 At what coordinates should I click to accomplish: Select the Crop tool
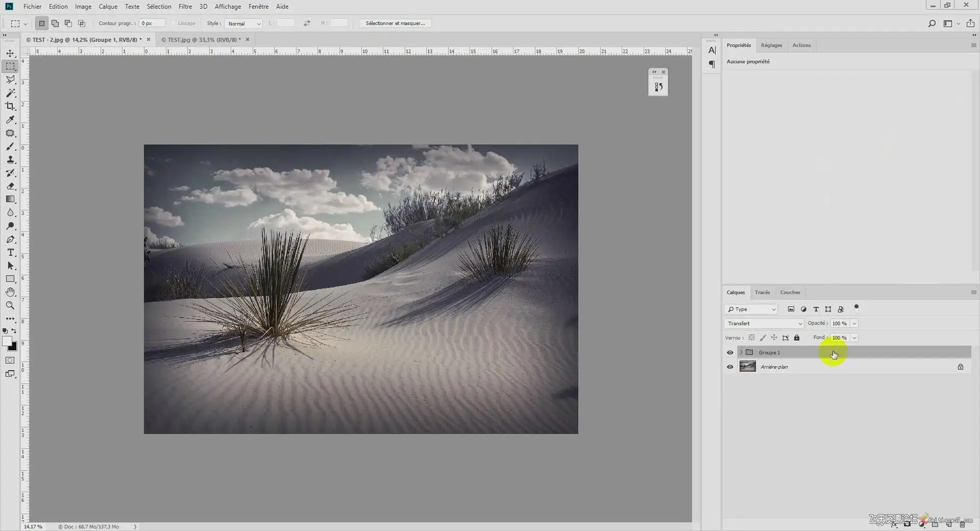[x=10, y=106]
